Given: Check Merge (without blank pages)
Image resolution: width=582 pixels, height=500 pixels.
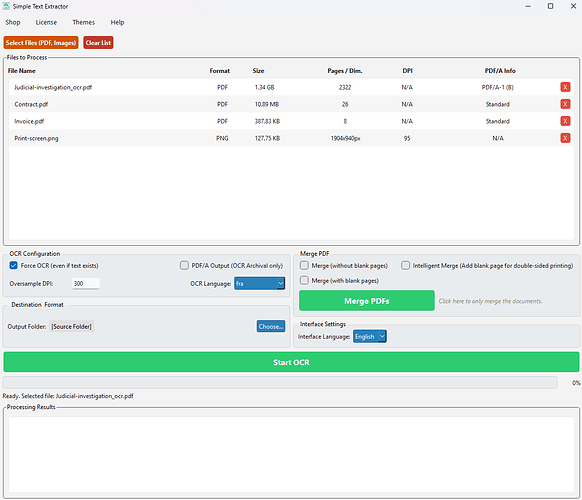Looking at the screenshot, I should point(304,265).
